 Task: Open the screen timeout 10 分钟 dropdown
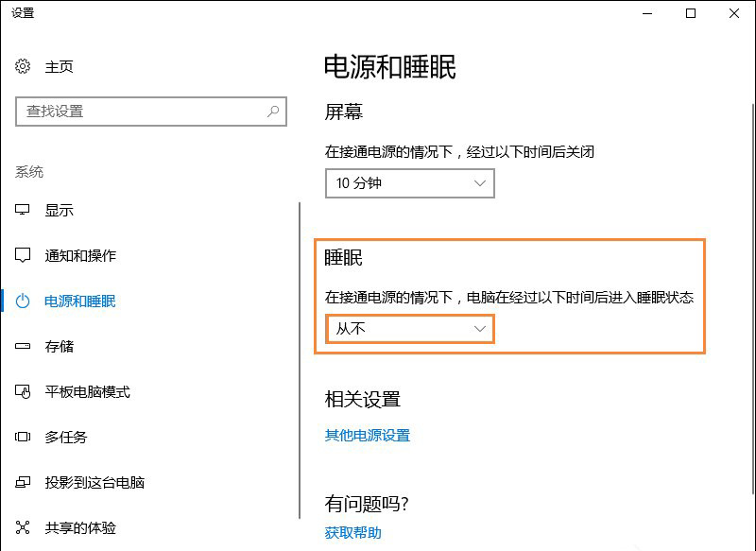[x=409, y=183]
